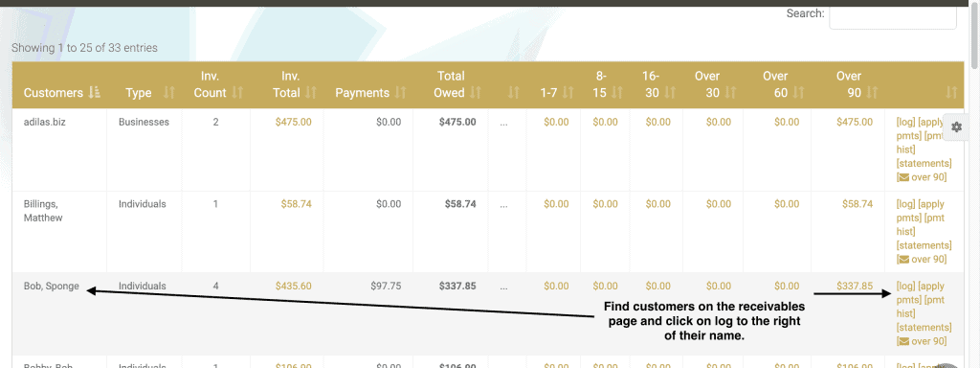The image size is (980, 368).
Task: Email over 90 notice for Bob, Sponge
Action: tap(922, 341)
